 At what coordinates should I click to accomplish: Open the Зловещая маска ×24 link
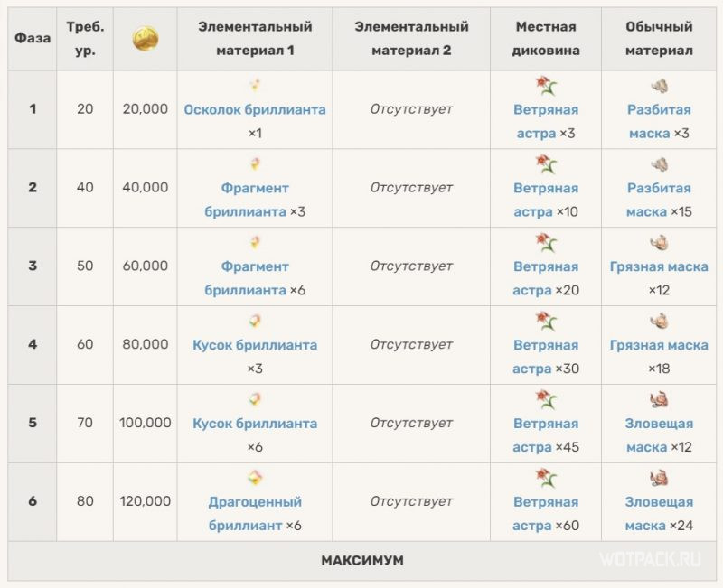(659, 513)
